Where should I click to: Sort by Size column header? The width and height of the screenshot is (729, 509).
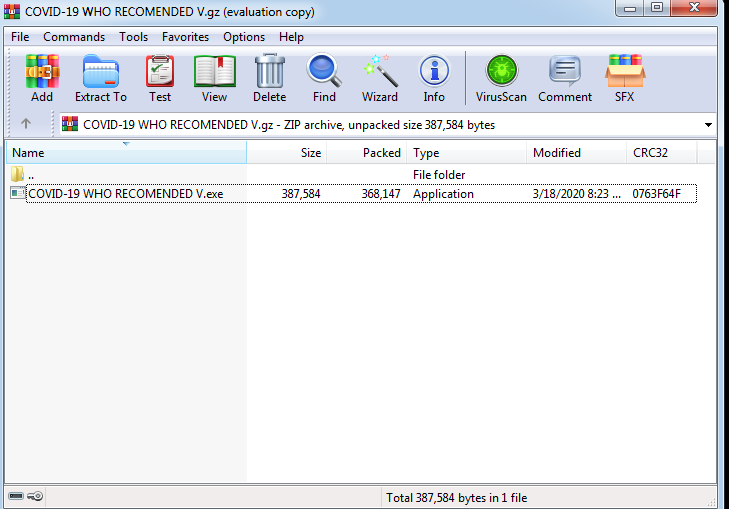click(x=286, y=152)
